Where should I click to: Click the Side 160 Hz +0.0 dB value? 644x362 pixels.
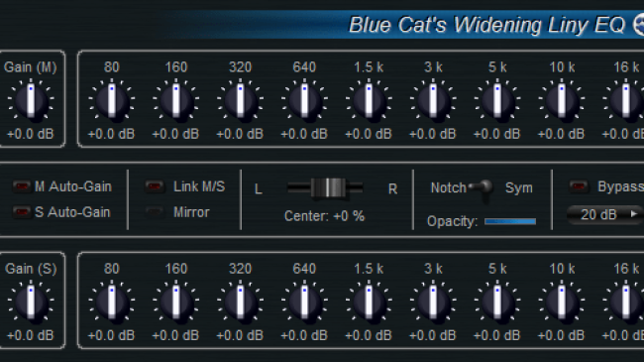pos(175,335)
